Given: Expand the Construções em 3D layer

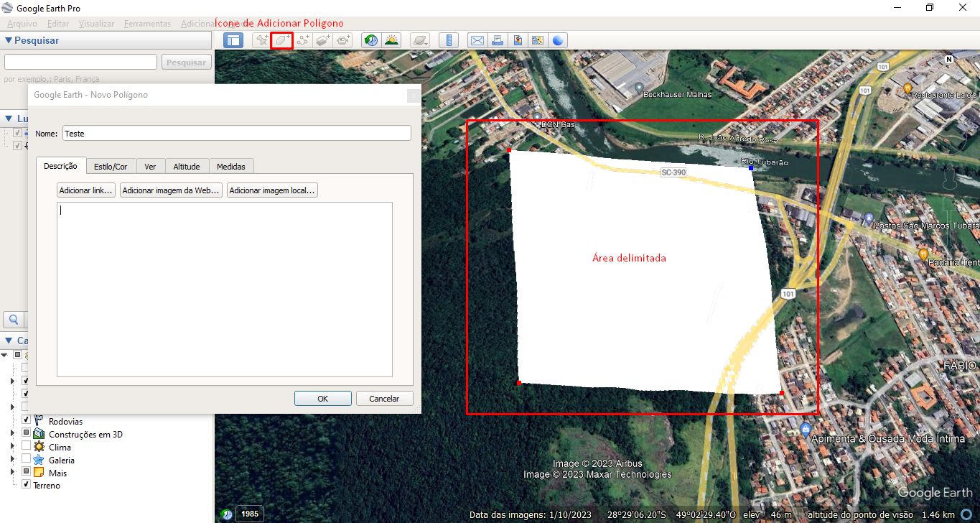Looking at the screenshot, I should point(12,433).
